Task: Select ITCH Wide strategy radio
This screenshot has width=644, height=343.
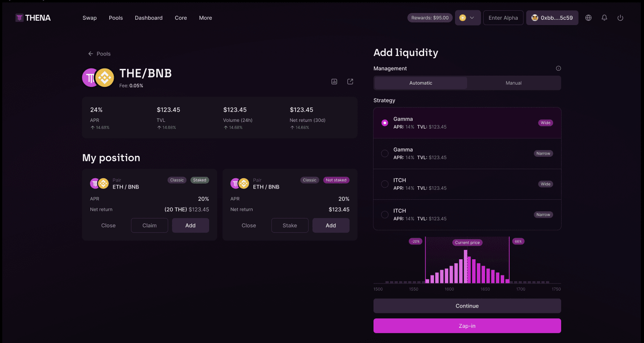Action: click(385, 184)
